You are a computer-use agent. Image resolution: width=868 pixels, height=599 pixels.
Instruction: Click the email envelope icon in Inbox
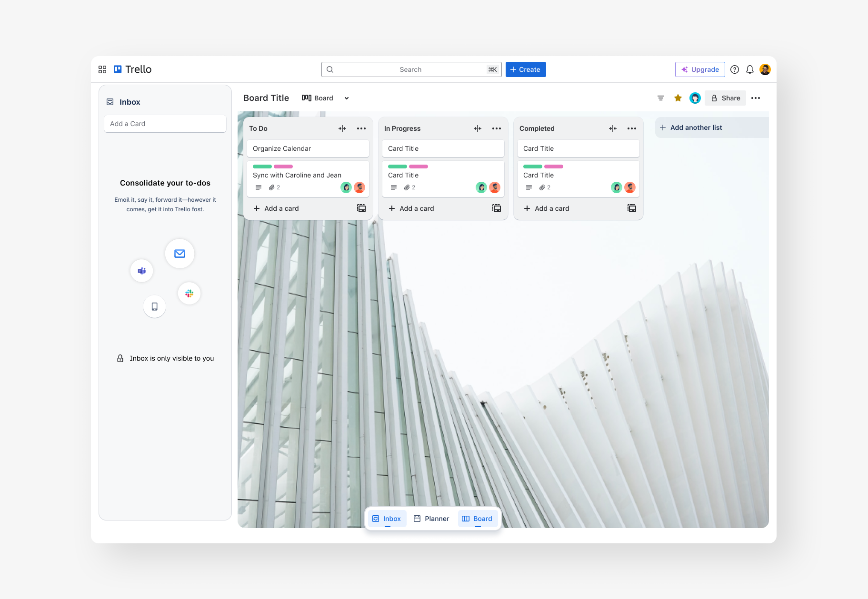180,254
